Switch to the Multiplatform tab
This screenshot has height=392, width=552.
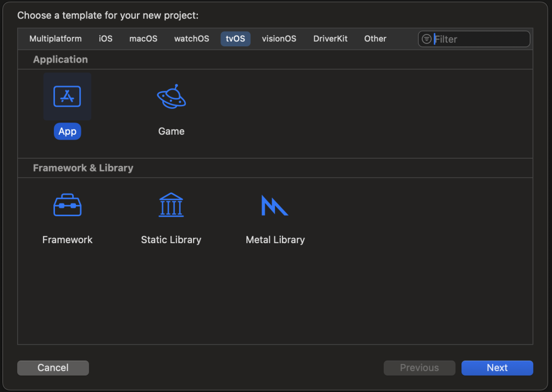click(x=56, y=39)
